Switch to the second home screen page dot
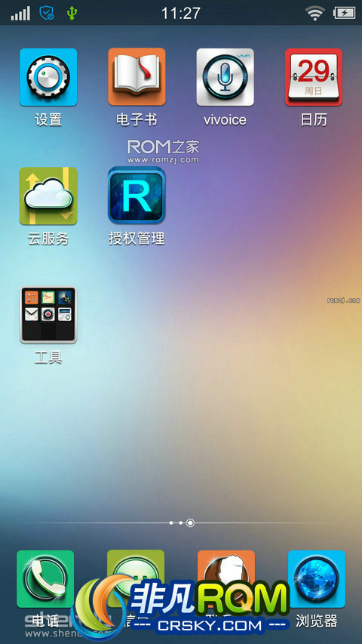 (180, 523)
